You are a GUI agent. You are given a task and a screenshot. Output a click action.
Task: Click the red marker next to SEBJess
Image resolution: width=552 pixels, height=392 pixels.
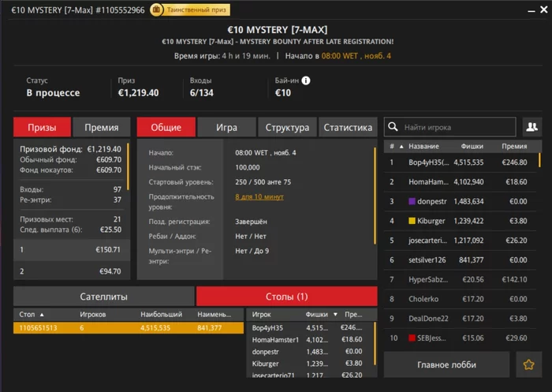[411, 338]
